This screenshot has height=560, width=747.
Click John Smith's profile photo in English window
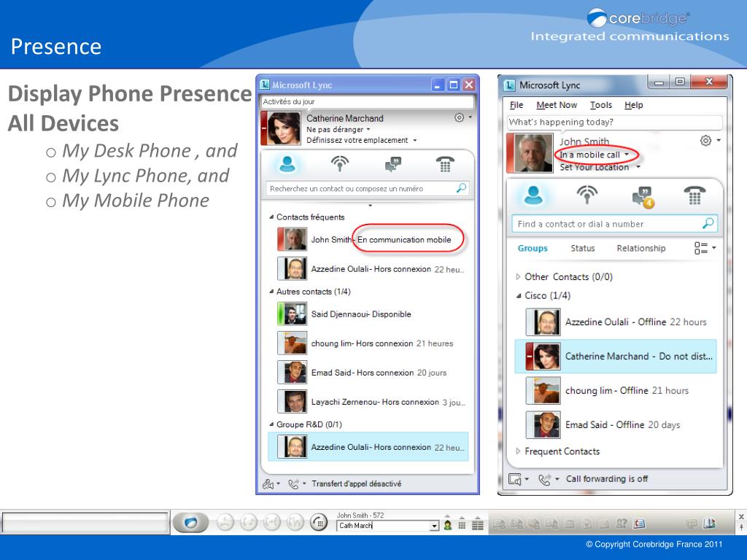533,153
